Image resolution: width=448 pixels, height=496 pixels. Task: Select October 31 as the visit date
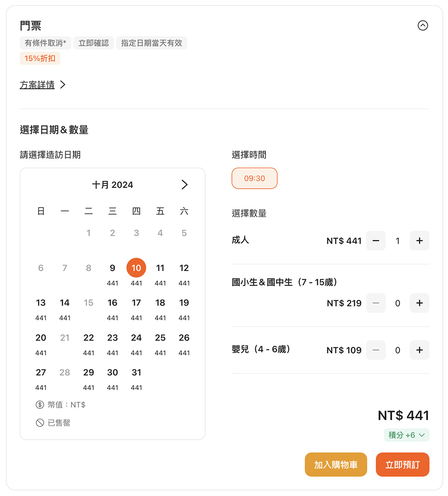[x=136, y=378]
